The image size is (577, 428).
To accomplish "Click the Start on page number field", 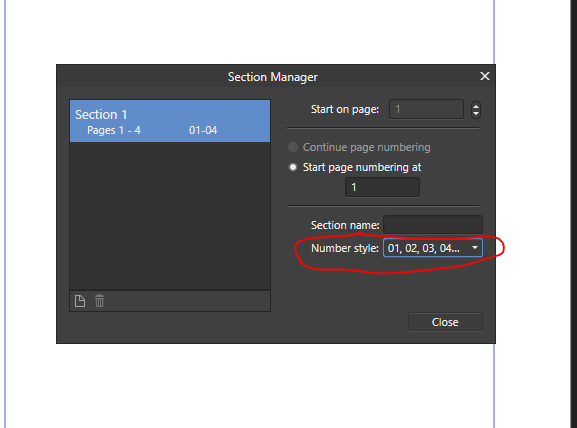I will point(426,109).
